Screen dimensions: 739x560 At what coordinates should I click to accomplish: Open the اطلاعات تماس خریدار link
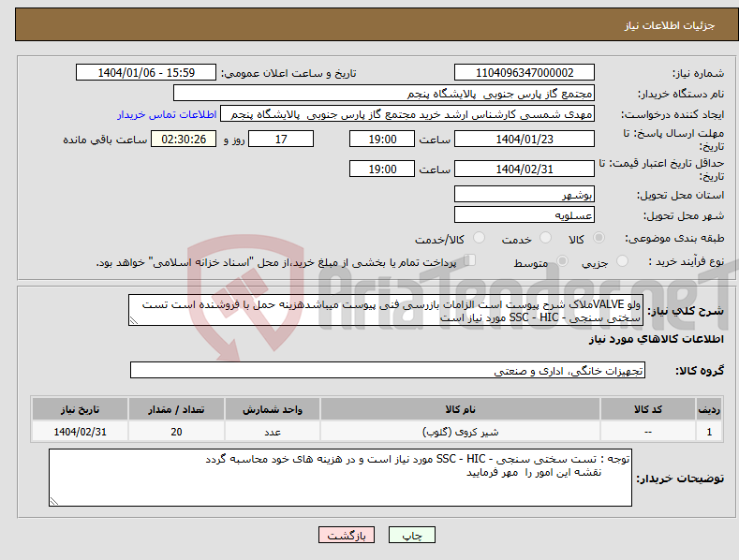(167, 114)
